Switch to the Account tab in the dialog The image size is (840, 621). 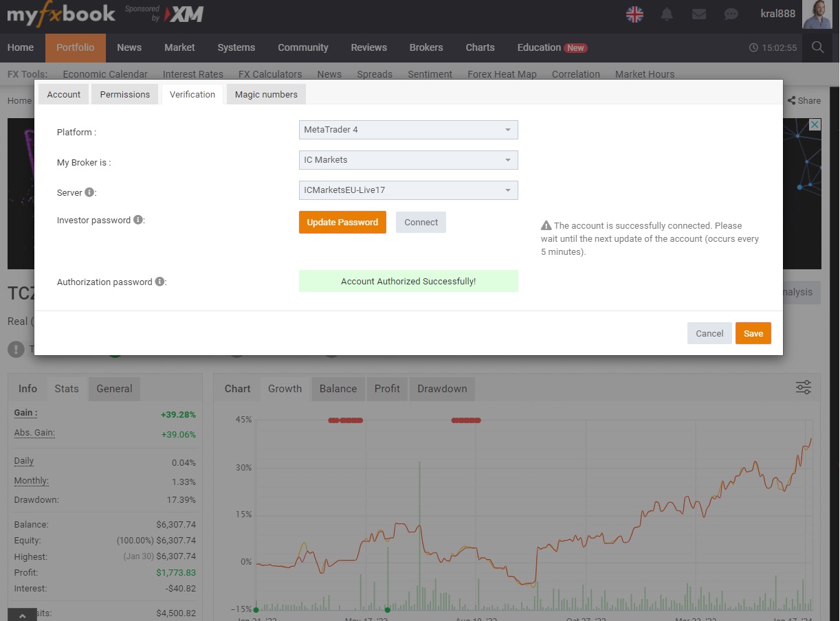[64, 94]
